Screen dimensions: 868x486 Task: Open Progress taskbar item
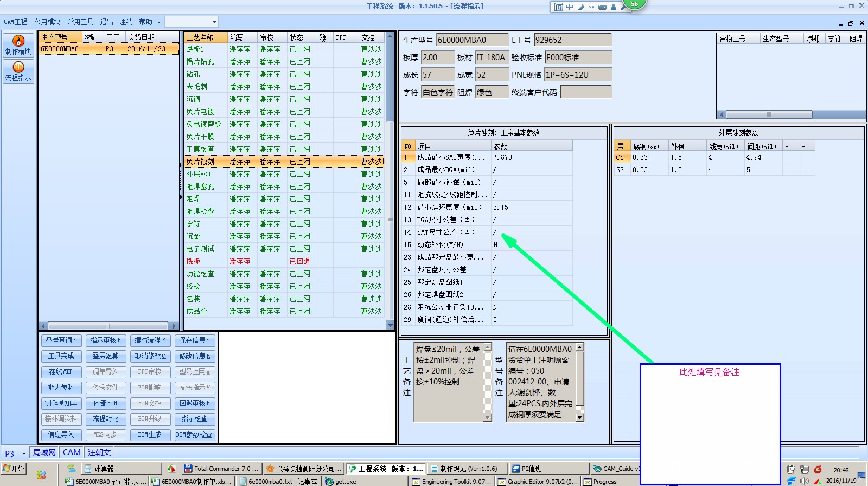click(x=611, y=481)
